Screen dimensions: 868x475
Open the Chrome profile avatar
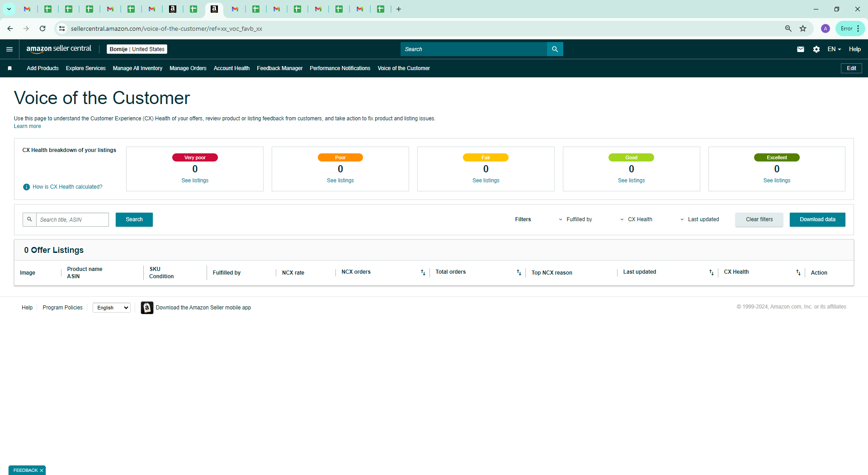tap(826, 28)
